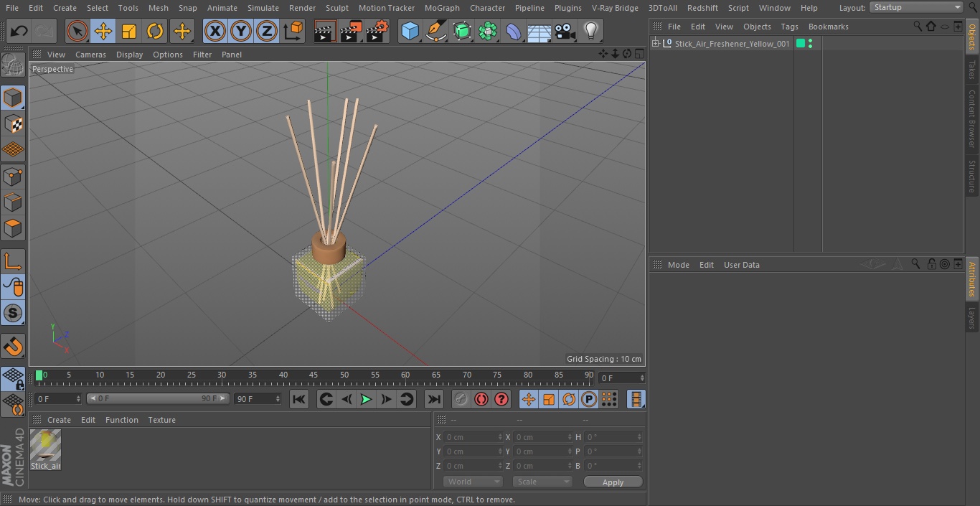The height and width of the screenshot is (506, 980).
Task: Toggle Record Active Objects button
Action: [461, 399]
